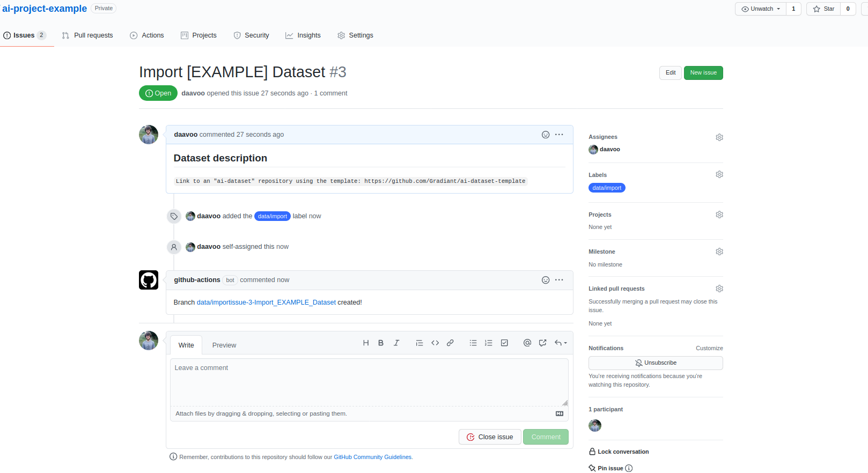The width and height of the screenshot is (868, 473).
Task: Click the watchers count 1
Action: (x=793, y=9)
